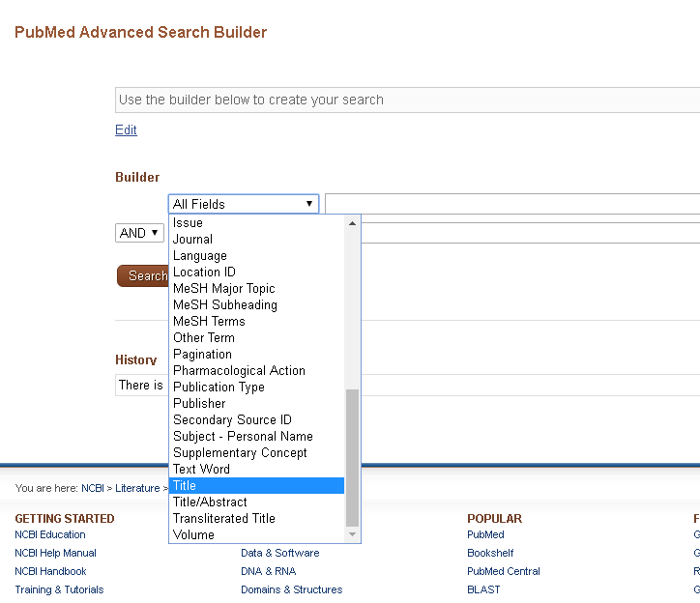Viewport: 700px width, 603px height.
Task: Click the Edit link
Action: click(x=126, y=129)
